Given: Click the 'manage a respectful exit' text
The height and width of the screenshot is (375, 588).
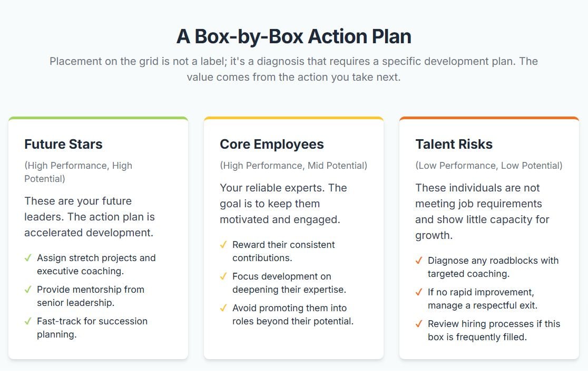Looking at the screenshot, I should [482, 305].
